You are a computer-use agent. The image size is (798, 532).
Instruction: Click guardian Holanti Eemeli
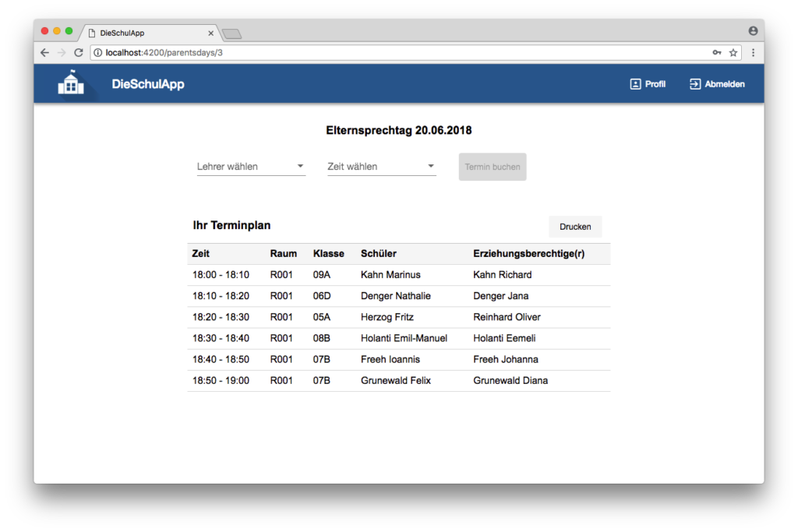click(x=504, y=338)
